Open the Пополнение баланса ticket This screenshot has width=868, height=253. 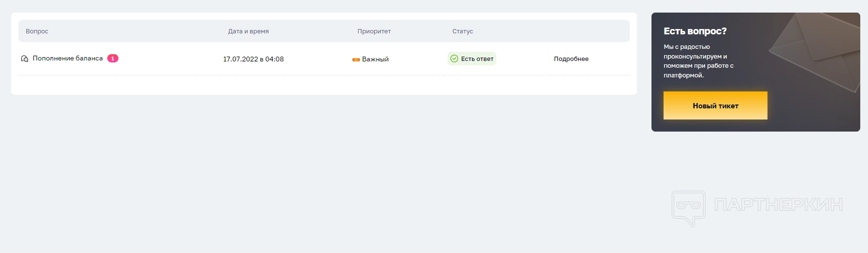(x=68, y=59)
